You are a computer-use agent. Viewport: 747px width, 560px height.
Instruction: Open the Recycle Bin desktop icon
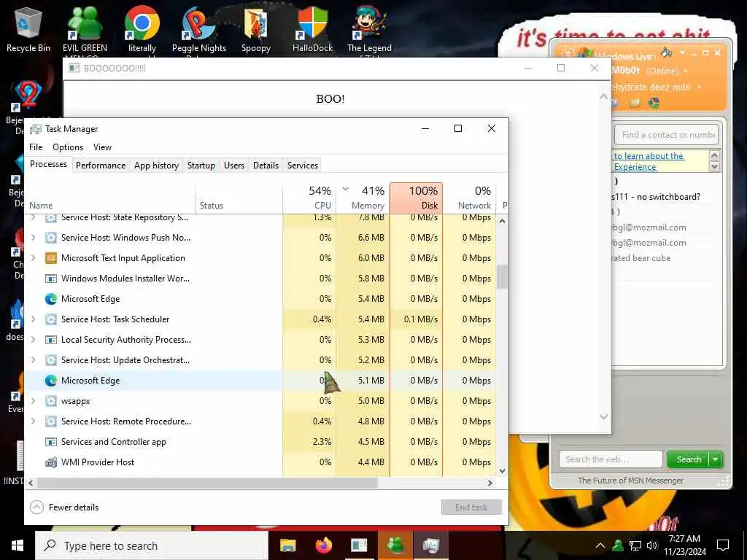click(28, 29)
